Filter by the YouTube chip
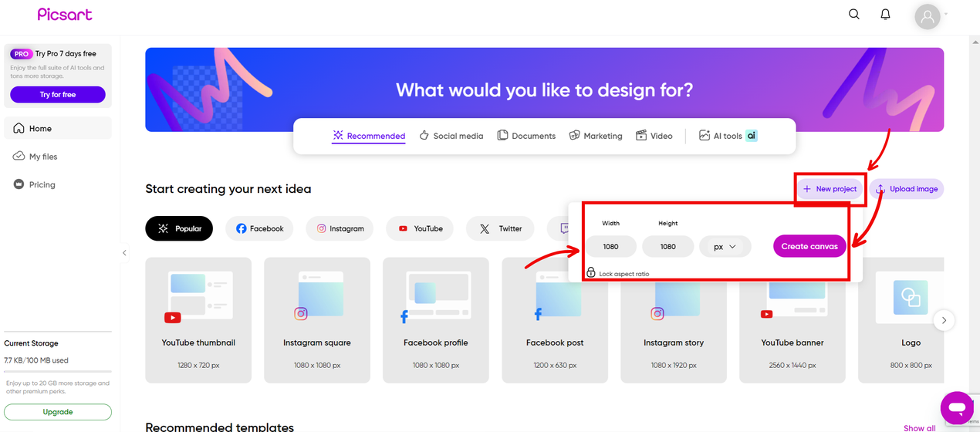980x432 pixels. coord(420,228)
